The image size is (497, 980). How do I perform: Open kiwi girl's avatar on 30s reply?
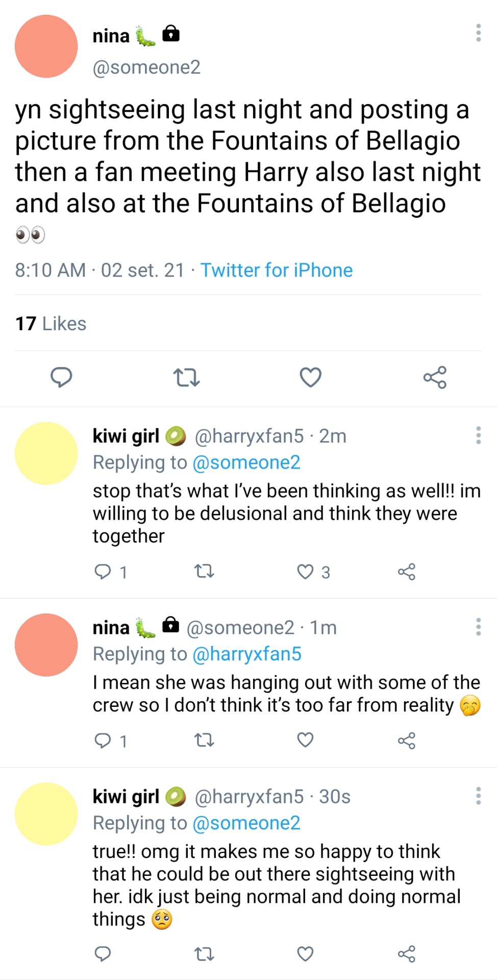point(46,814)
